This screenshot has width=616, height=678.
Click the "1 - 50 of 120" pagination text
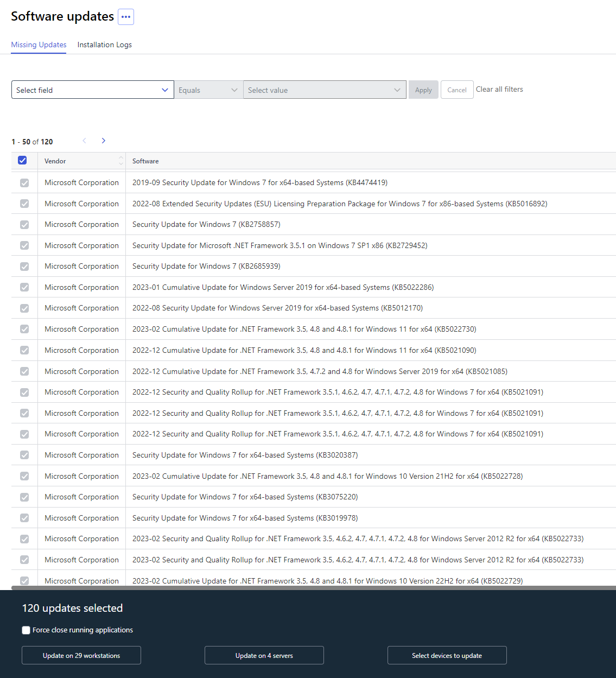32,142
